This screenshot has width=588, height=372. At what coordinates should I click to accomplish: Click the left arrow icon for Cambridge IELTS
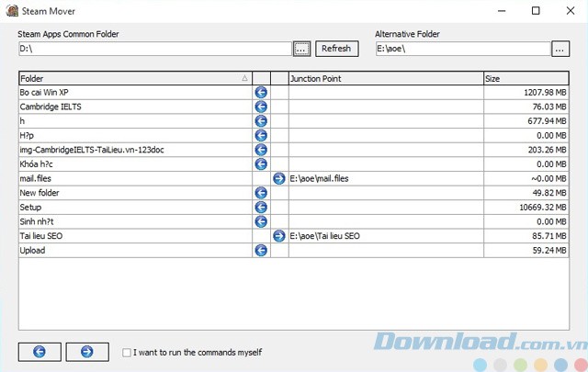[261, 107]
